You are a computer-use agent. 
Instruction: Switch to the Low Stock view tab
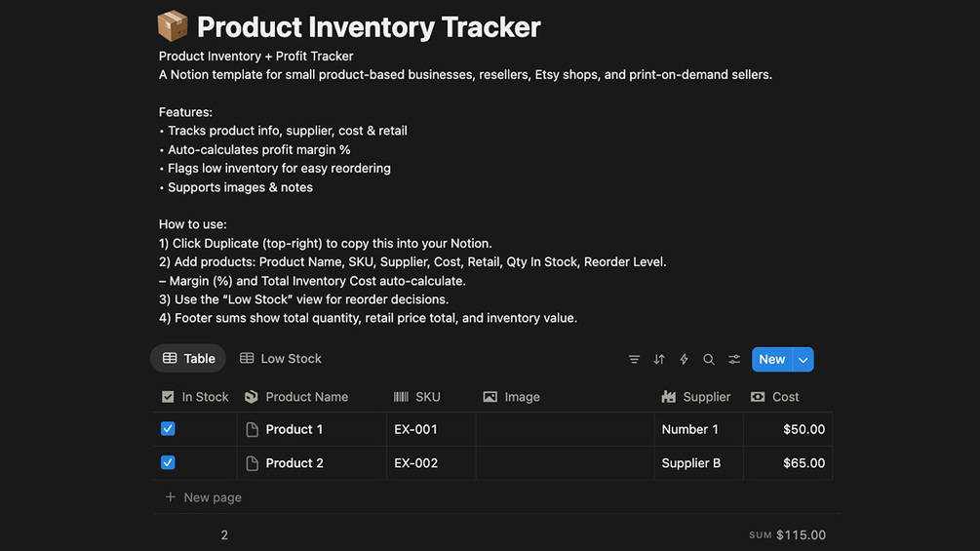281,359
